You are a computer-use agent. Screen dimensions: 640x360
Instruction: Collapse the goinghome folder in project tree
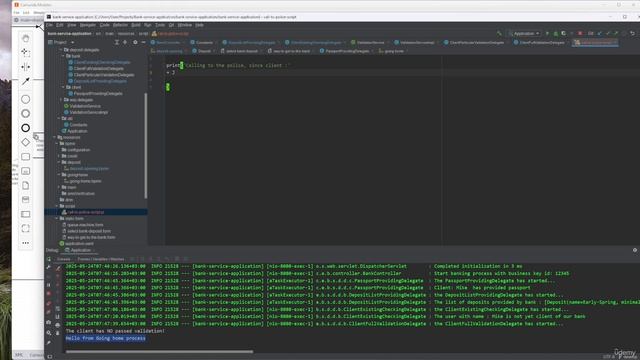59,175
